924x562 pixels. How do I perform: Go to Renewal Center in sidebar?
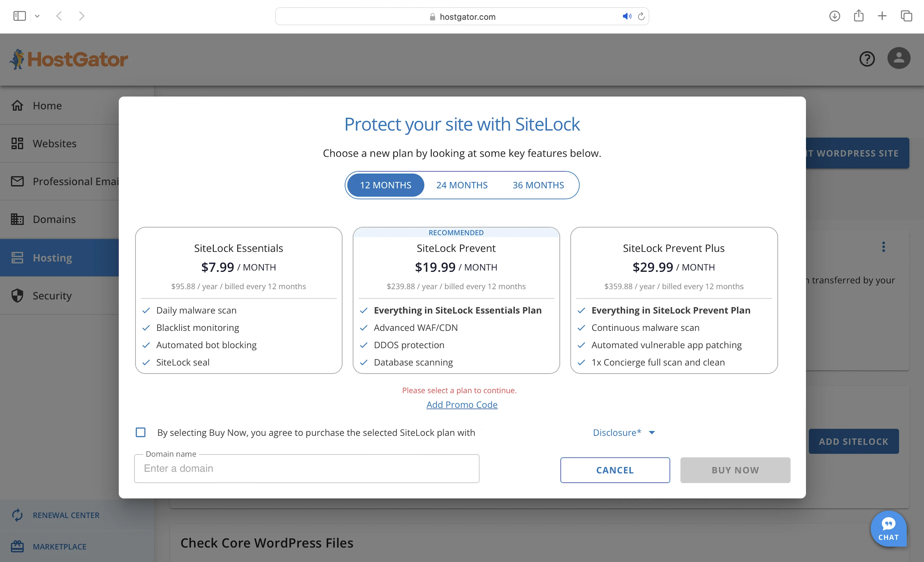click(66, 515)
